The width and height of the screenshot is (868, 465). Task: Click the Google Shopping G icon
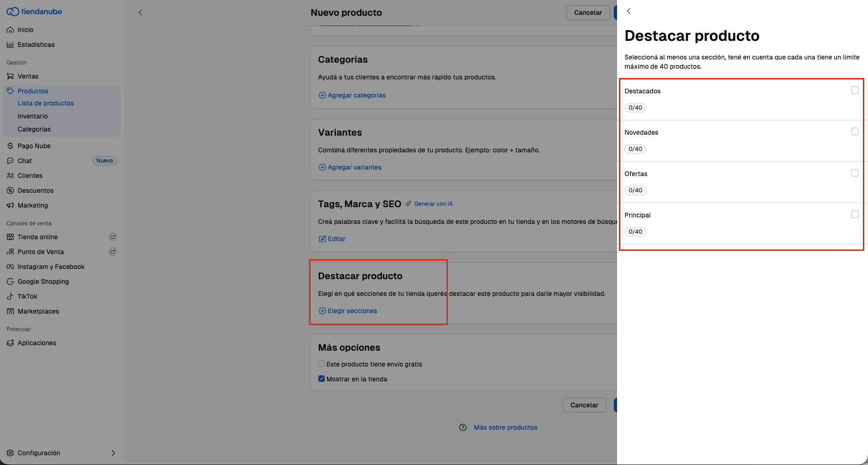10,282
